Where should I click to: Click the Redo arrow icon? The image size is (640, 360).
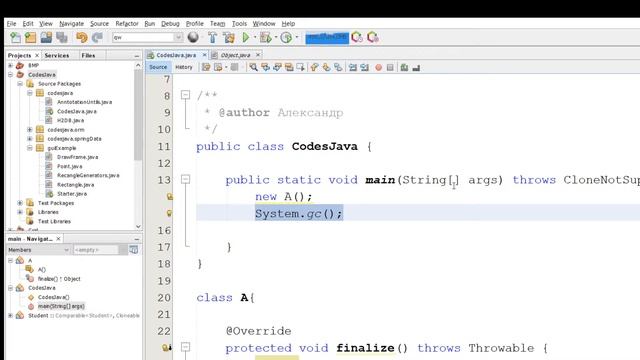pyautogui.click(x=97, y=38)
